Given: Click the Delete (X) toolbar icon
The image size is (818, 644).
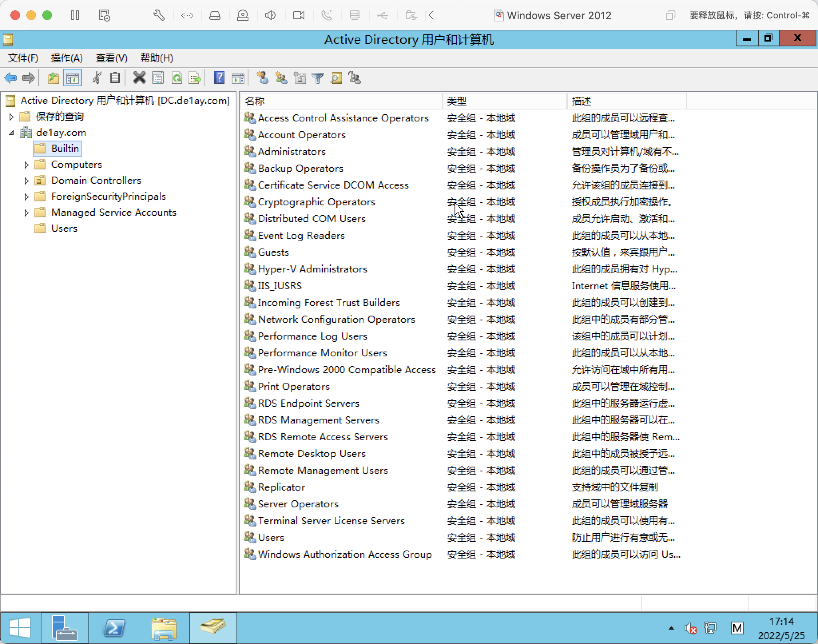Looking at the screenshot, I should click(139, 78).
